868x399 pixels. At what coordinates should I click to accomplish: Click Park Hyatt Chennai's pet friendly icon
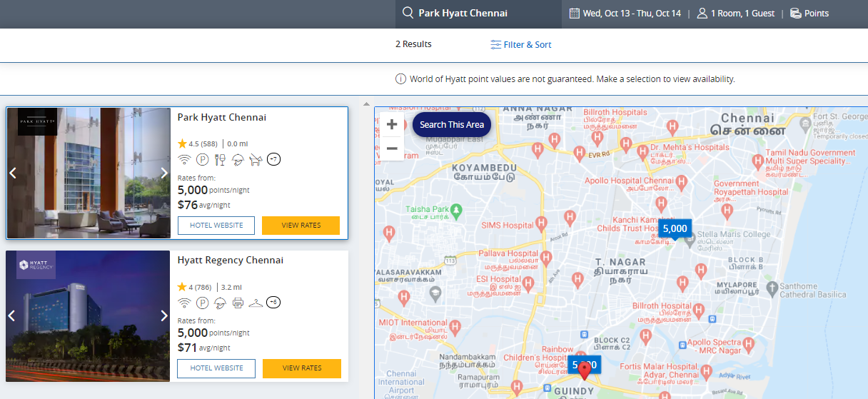click(256, 160)
